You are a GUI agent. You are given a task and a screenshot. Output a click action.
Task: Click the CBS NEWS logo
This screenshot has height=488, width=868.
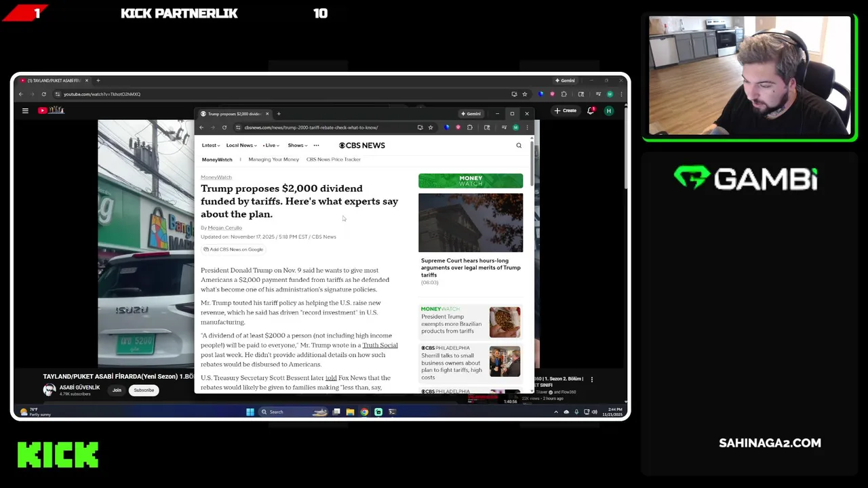click(362, 145)
